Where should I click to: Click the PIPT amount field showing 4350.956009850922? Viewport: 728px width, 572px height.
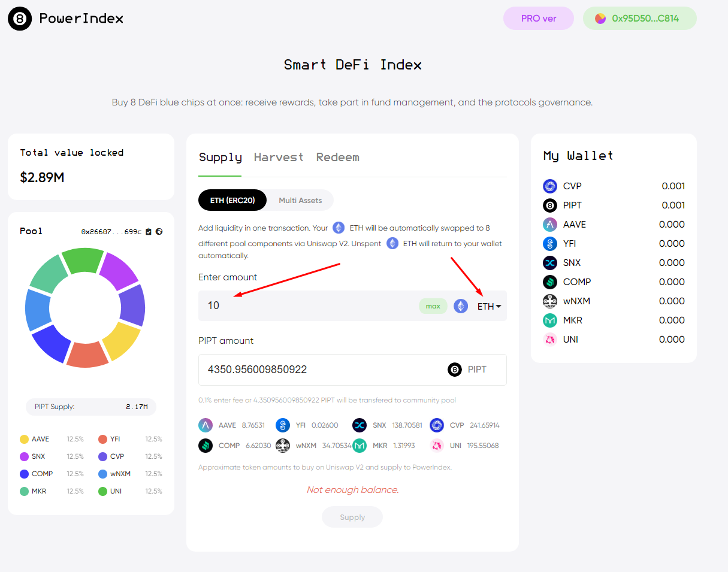(x=352, y=370)
